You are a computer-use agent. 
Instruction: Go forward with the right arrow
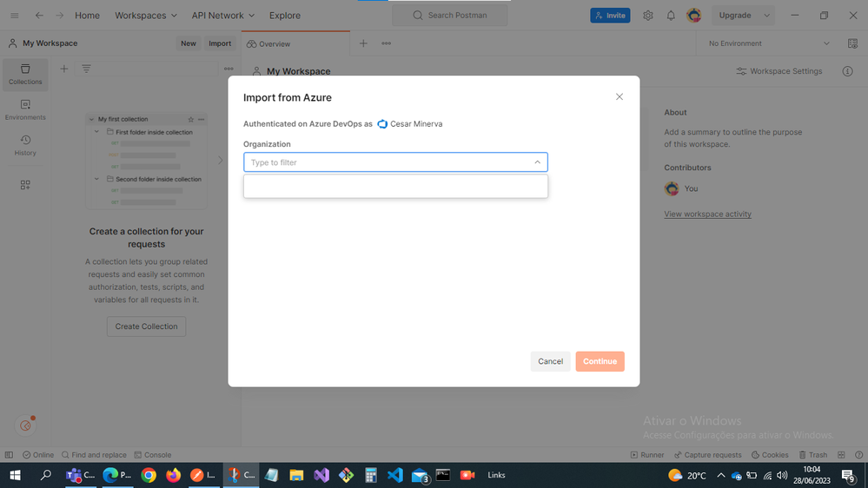[x=59, y=16]
